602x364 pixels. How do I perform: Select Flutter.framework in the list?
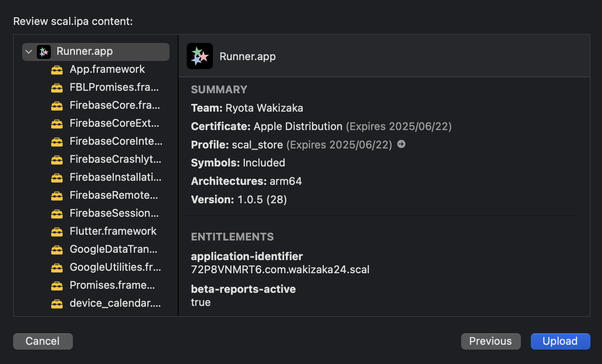coord(113,231)
